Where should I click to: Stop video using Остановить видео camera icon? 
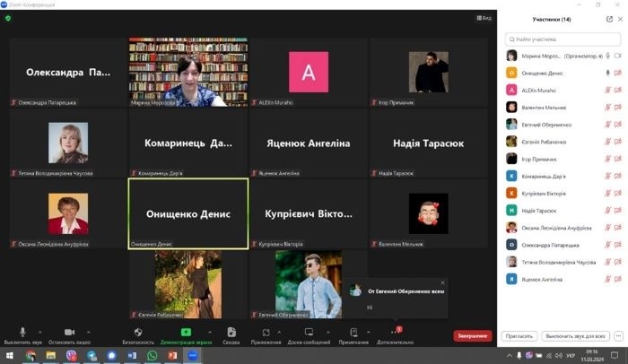coord(69,333)
